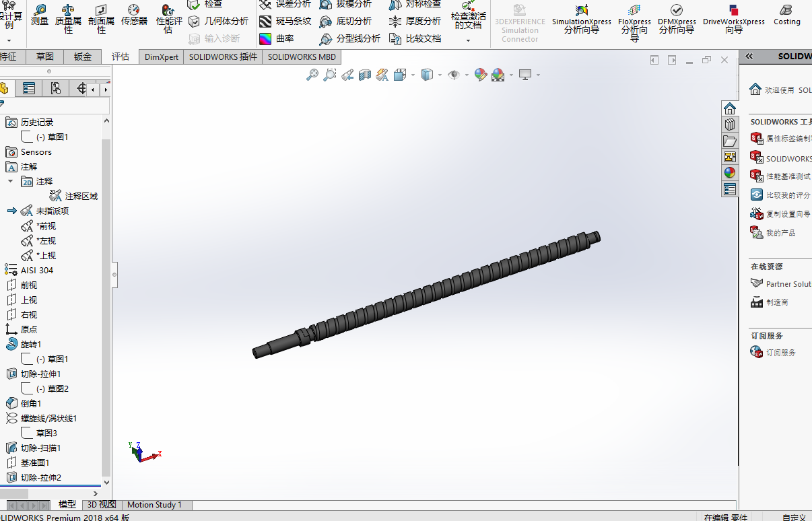Select Sensors in feature tree
Screen dimensions: 812x521
[28, 152]
